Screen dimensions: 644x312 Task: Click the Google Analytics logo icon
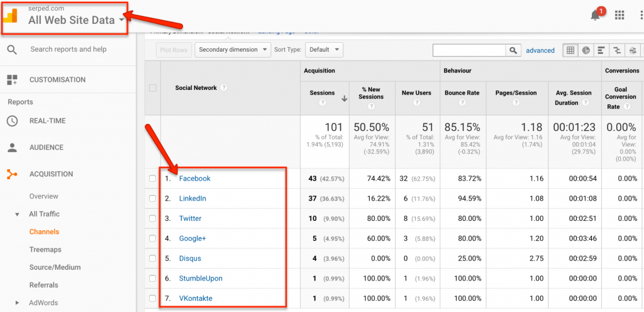[10, 16]
